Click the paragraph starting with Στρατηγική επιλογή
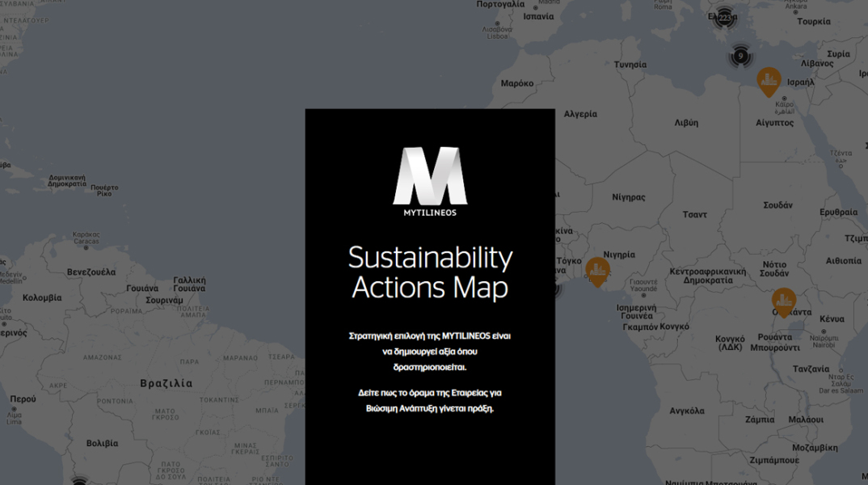Viewport: 868px width, 485px height. tap(430, 351)
